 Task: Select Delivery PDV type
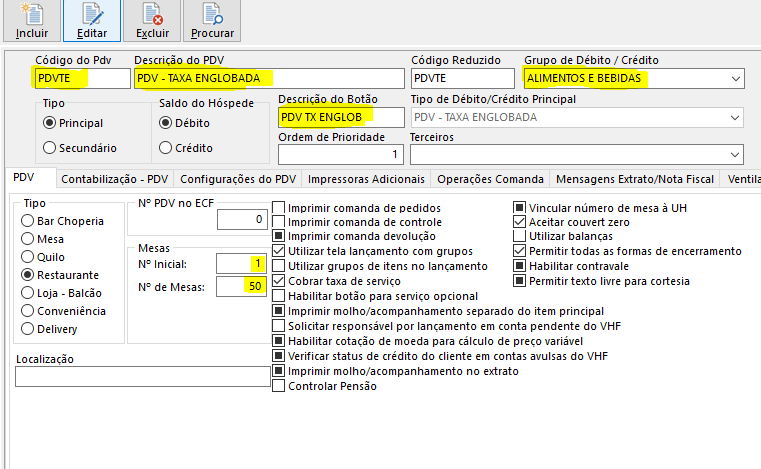click(28, 329)
